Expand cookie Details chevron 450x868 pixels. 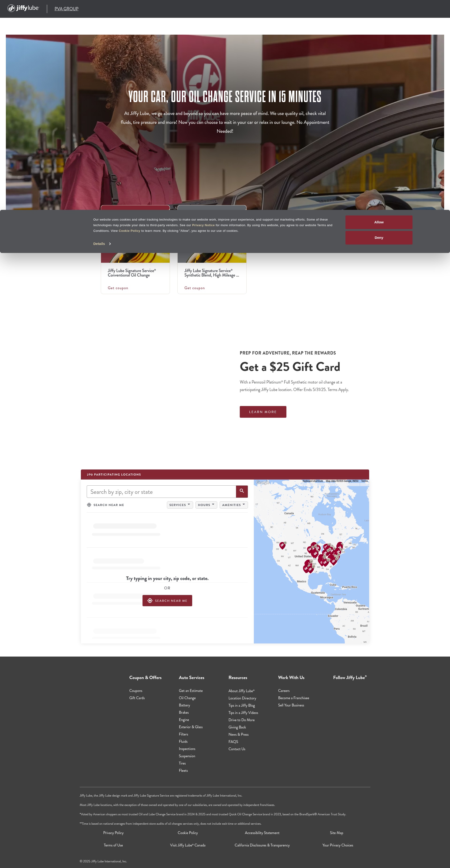[x=110, y=244]
